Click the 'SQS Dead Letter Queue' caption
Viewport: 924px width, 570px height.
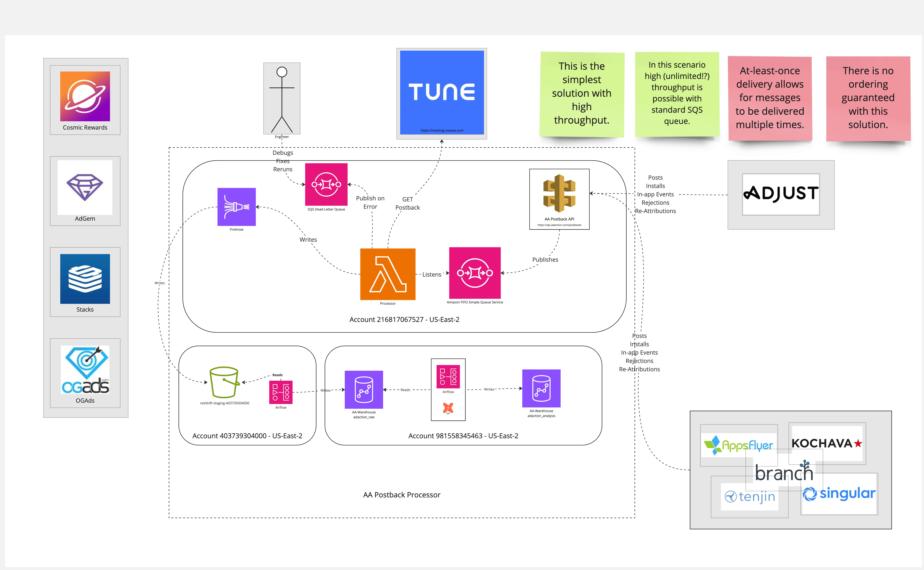326,209
